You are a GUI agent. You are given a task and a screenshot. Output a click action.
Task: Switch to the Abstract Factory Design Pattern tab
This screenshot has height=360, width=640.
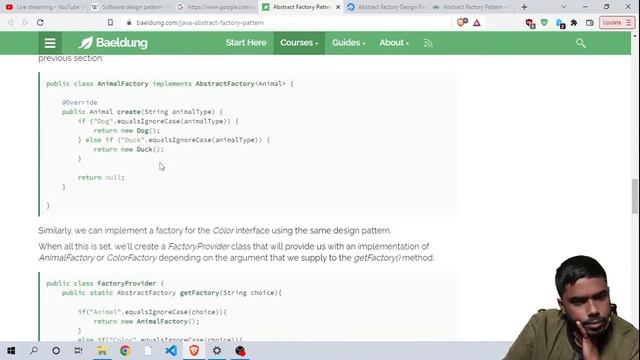pyautogui.click(x=387, y=7)
